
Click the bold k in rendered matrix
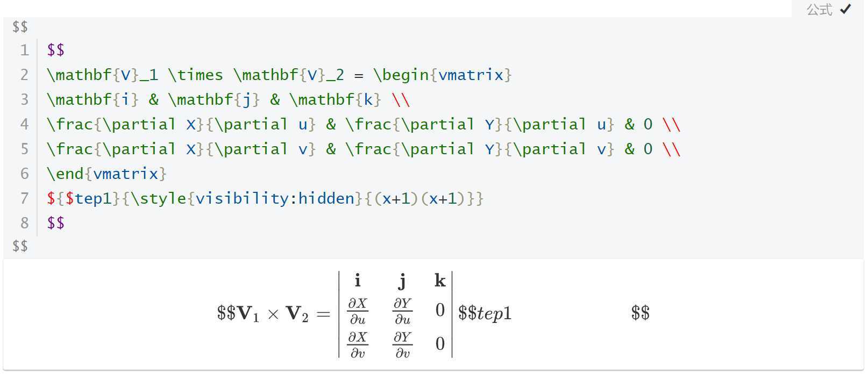(440, 280)
